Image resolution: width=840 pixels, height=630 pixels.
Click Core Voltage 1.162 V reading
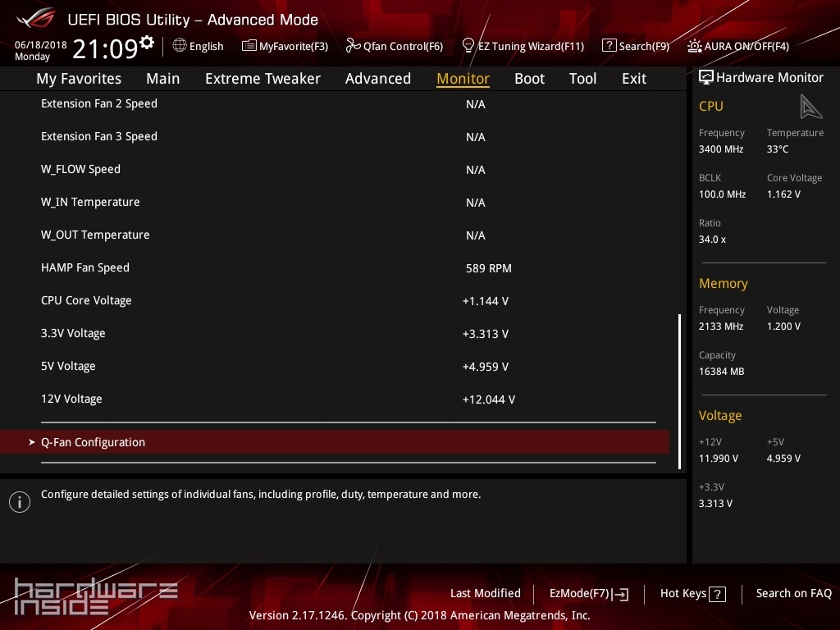click(783, 194)
